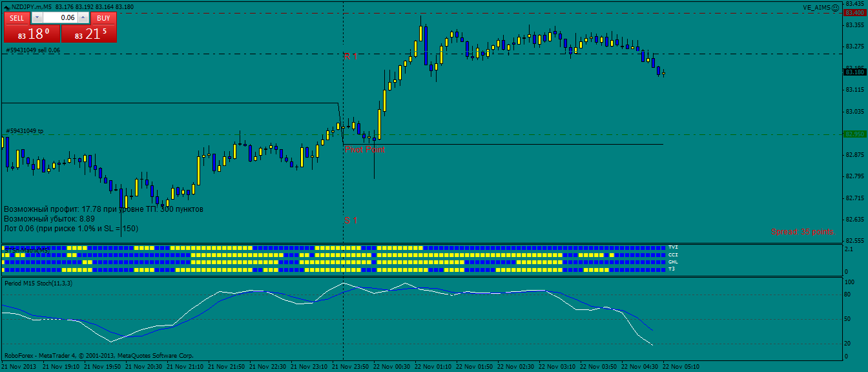Click the green take-profit price tag on axis
This screenshot has width=868, height=372.
point(855,134)
